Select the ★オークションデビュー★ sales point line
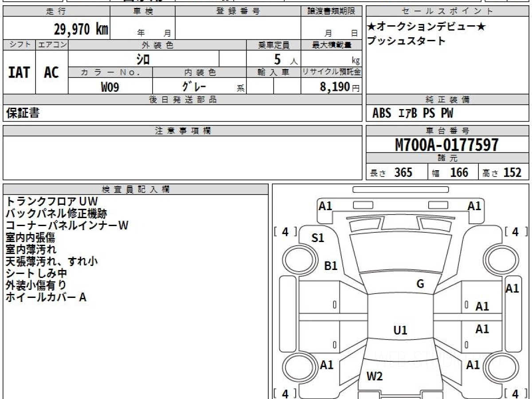532x399 pixels. [x=426, y=27]
